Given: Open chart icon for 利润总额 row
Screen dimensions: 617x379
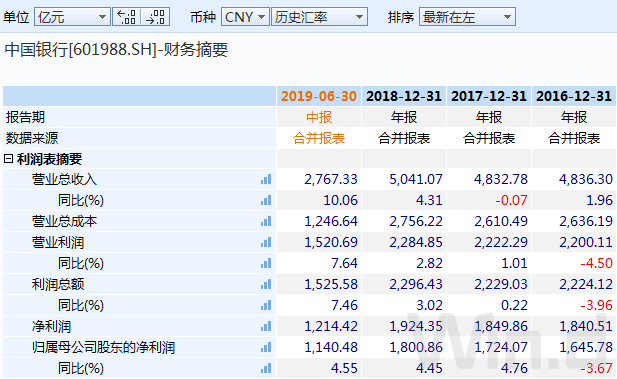Looking at the screenshot, I should [266, 284].
